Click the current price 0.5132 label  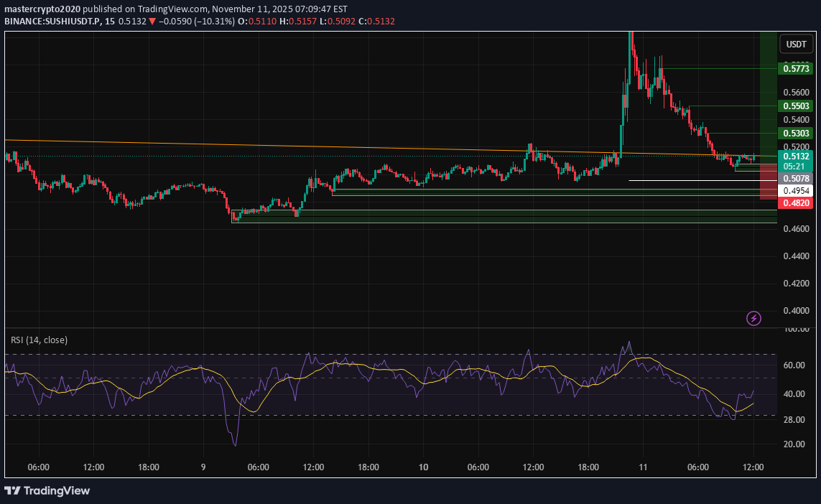(796, 157)
